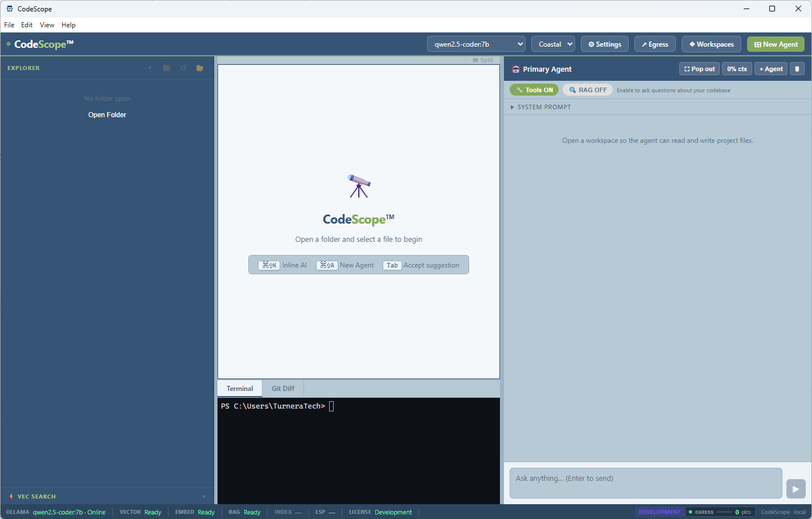The image size is (812, 519).
Task: Expand the VEC SEARCH panel
Action: (x=107, y=496)
